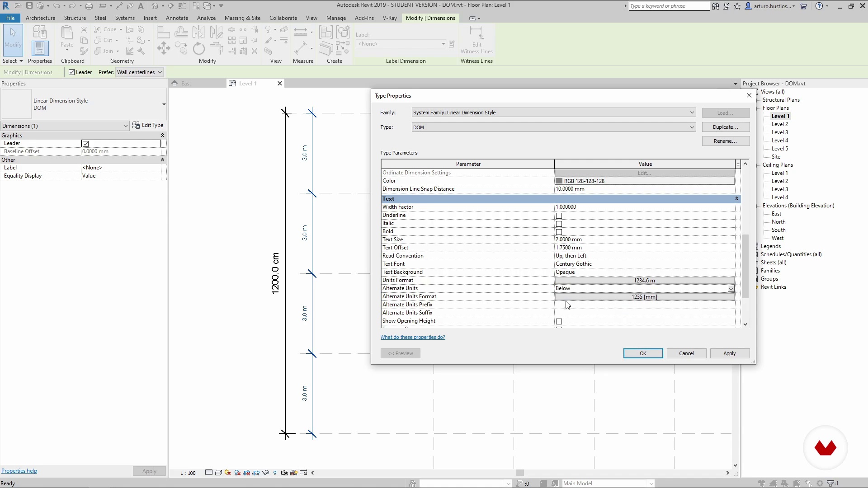Click the Edit Type button
This screenshot has height=488, width=868.
tap(148, 125)
